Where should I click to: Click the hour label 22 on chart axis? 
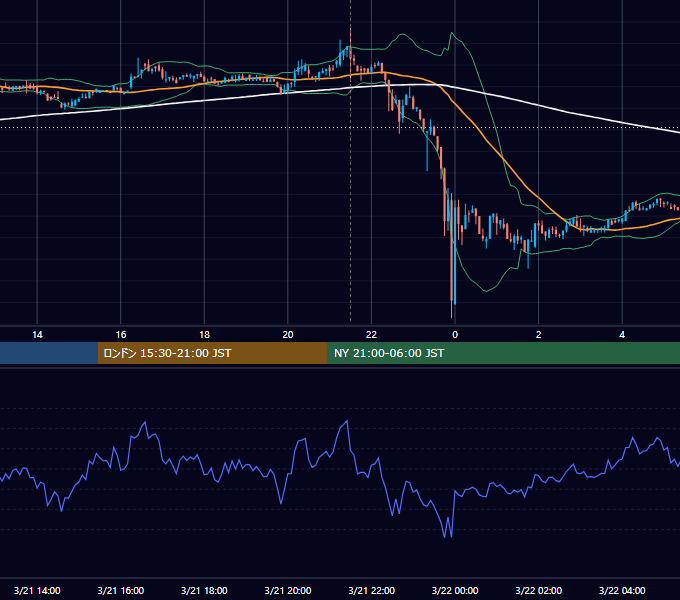coord(371,335)
